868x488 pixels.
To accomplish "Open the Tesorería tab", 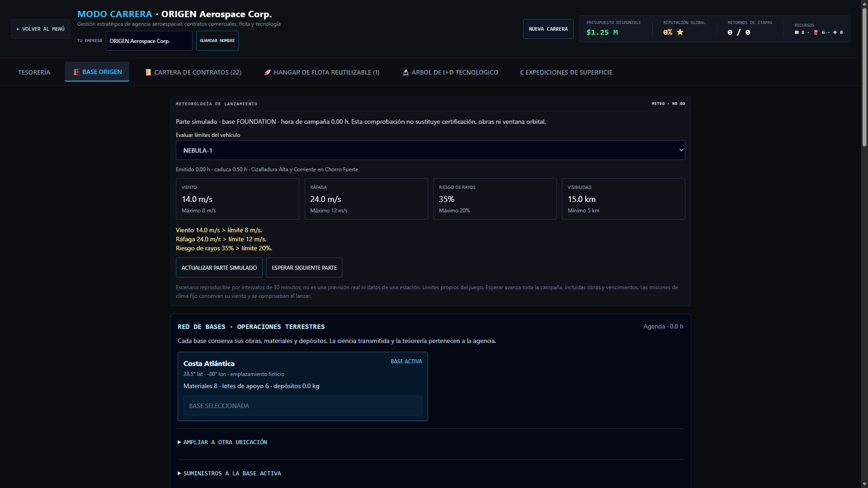I will (x=34, y=72).
